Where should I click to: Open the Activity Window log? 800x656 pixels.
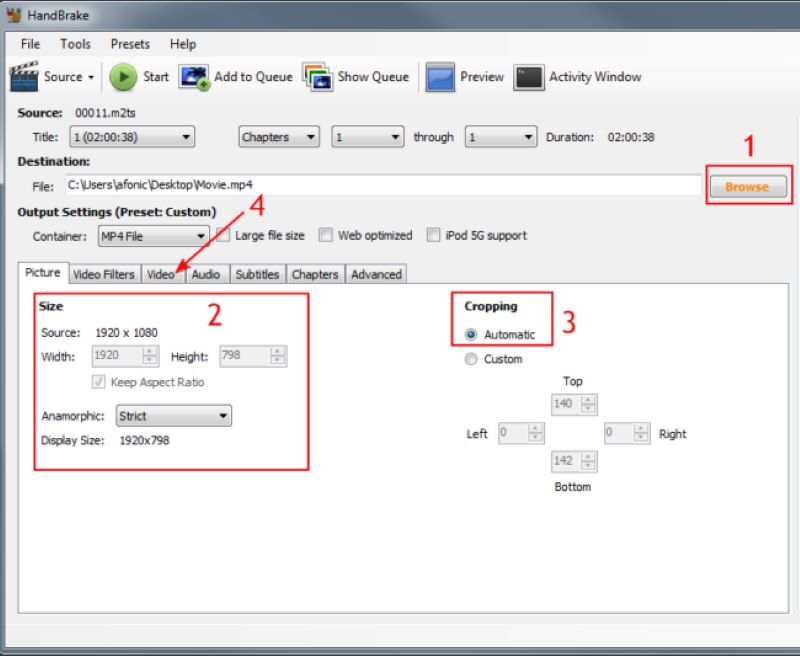tap(586, 77)
